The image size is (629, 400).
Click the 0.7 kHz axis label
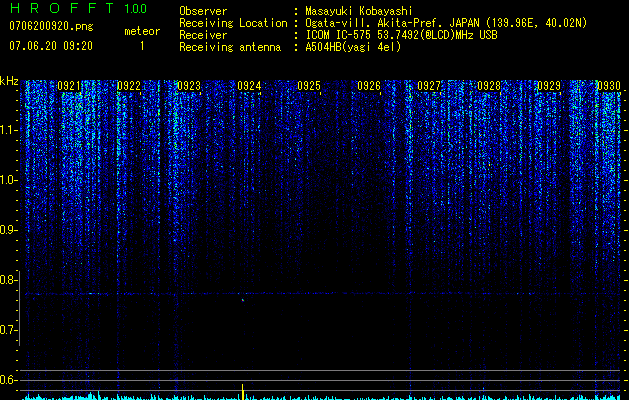(8, 330)
